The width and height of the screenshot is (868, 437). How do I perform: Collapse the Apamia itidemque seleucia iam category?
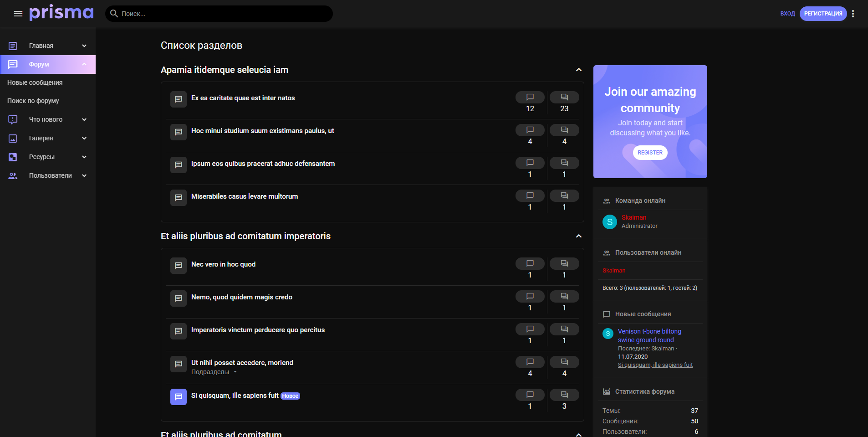[x=578, y=70]
